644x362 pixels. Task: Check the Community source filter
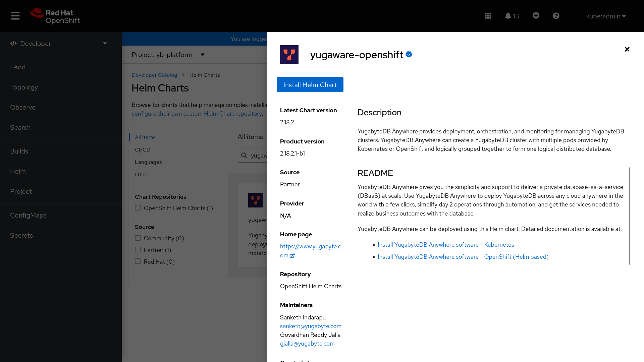pyautogui.click(x=138, y=238)
